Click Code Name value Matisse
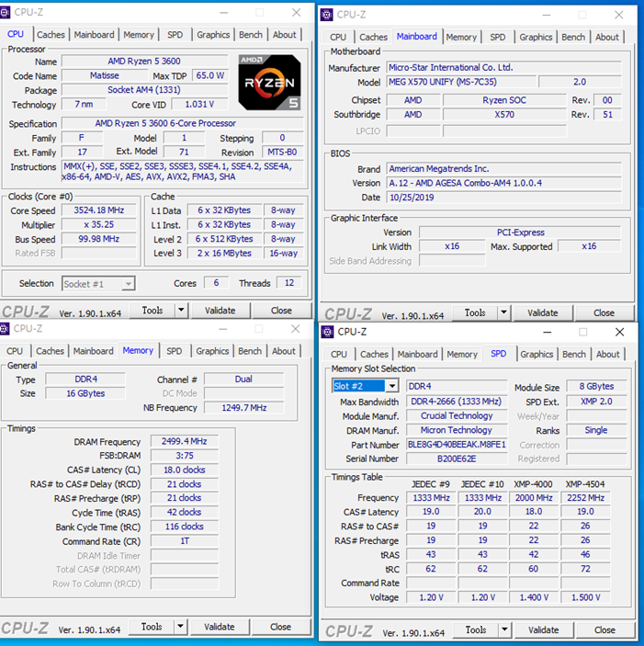644x646 pixels. point(105,75)
